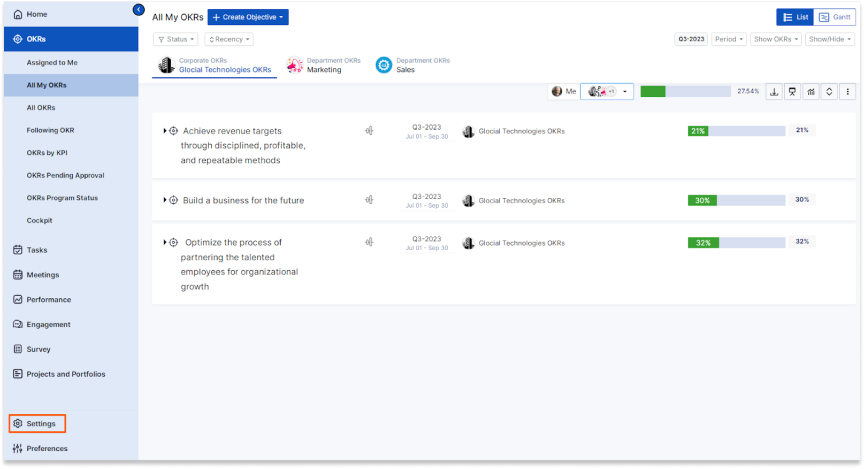The image size is (864, 469).
Task: Open the Show/Hide dropdown
Action: coord(830,40)
